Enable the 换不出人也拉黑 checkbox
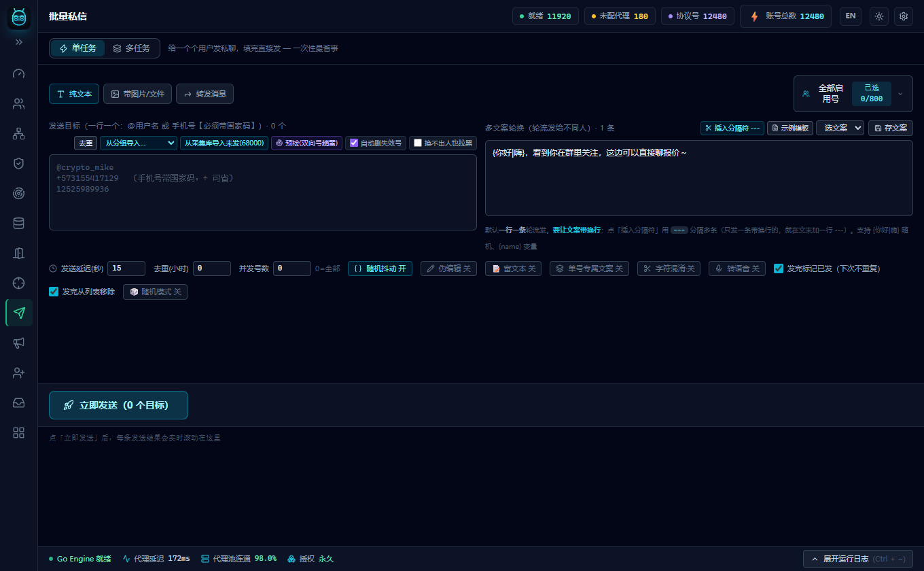 tap(418, 143)
